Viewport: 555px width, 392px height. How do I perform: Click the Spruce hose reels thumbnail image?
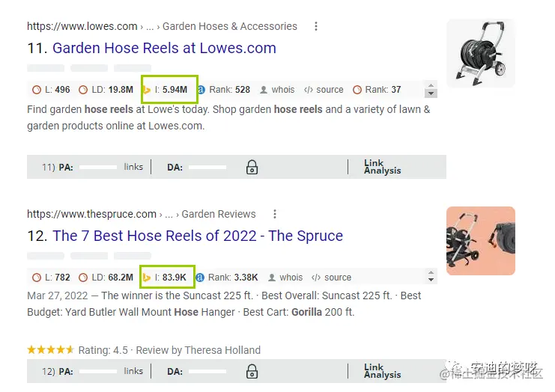pos(481,241)
